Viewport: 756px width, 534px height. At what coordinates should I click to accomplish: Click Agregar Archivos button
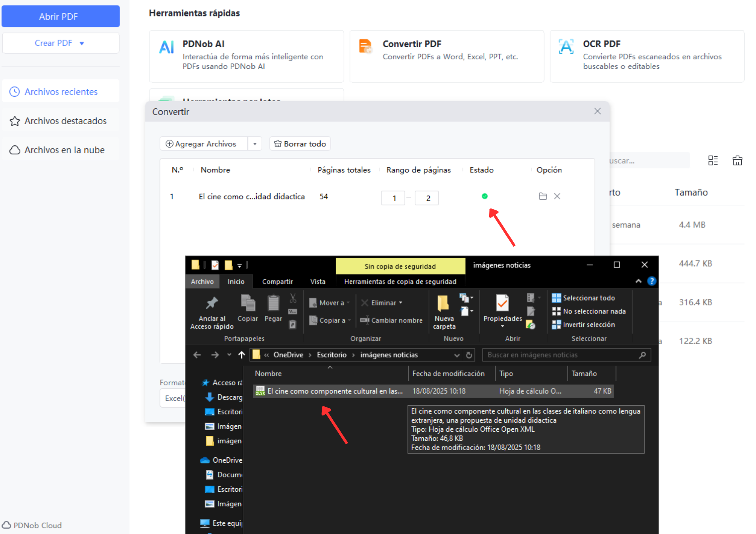pyautogui.click(x=204, y=144)
